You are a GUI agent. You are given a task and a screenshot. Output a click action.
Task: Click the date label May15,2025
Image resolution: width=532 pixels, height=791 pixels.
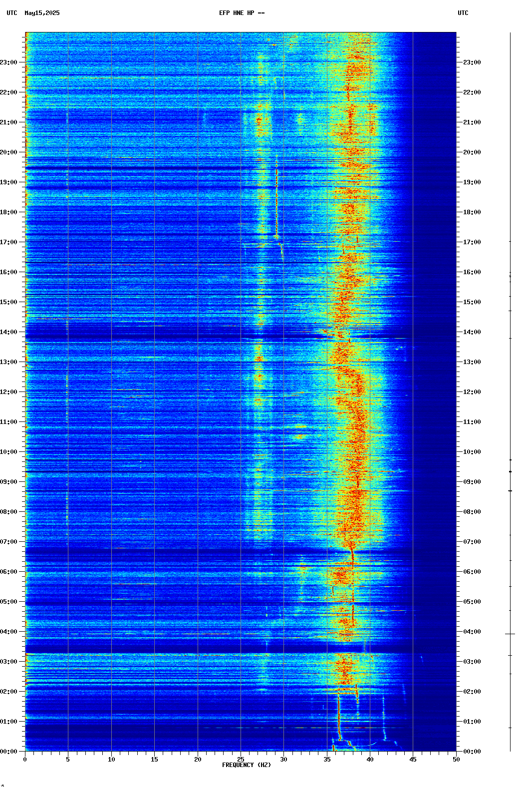(x=42, y=13)
